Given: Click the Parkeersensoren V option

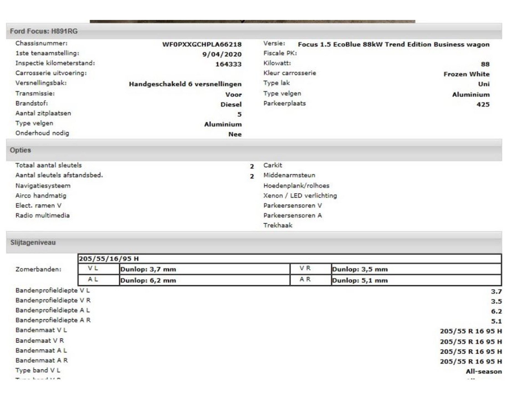Looking at the screenshot, I should click(x=293, y=206).
